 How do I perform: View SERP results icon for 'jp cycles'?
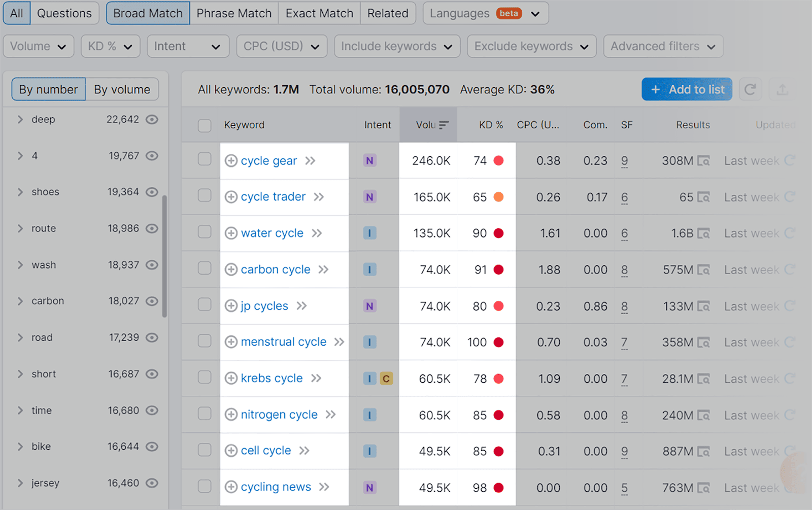coord(703,307)
